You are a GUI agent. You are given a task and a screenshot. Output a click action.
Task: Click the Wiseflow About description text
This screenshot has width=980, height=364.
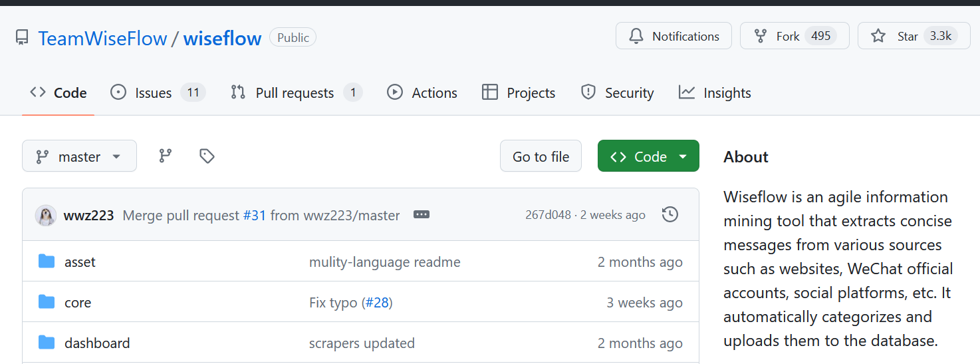point(838,268)
